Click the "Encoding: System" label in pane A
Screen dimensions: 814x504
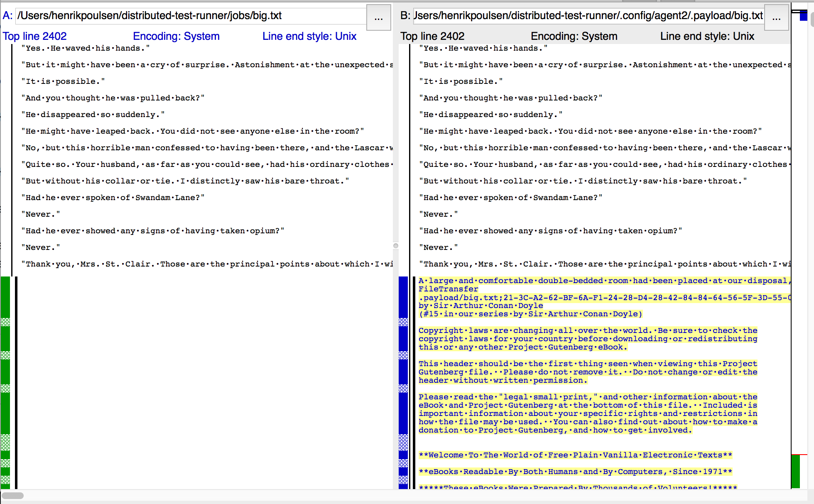pos(176,36)
